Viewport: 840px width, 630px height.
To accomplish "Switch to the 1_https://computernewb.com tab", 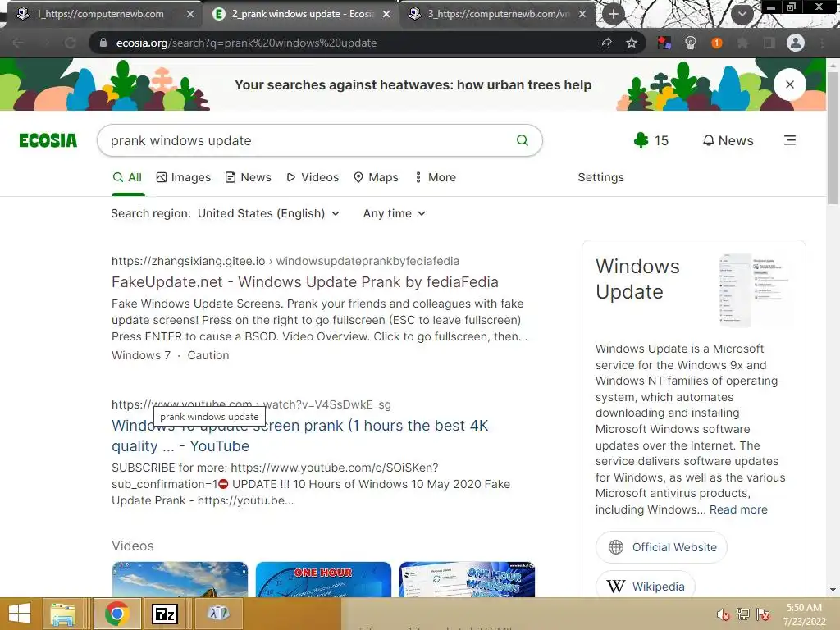I will point(102,14).
